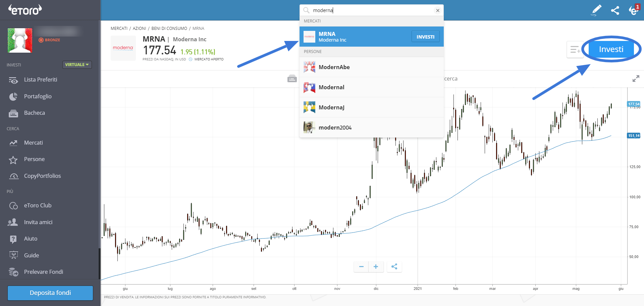Click the Prelevare Fondi menu label
The height and width of the screenshot is (306, 644).
pyautogui.click(x=44, y=272)
